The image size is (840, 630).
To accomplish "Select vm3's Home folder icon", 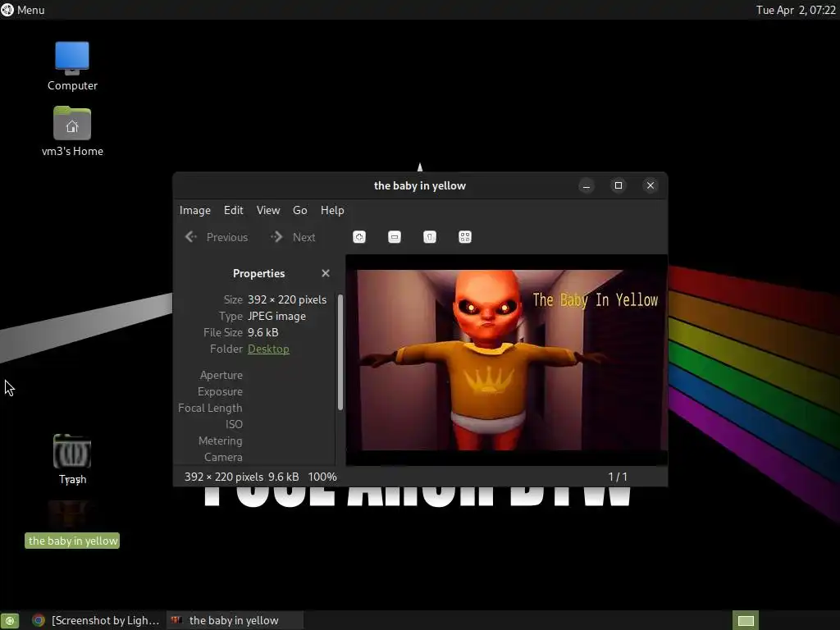I will tap(72, 132).
